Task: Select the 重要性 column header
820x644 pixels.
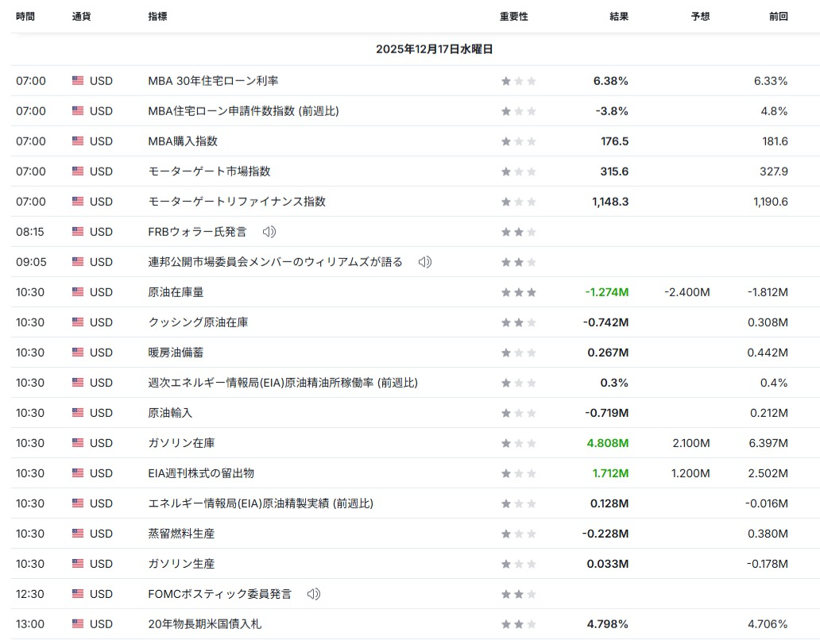Action: coord(513,17)
